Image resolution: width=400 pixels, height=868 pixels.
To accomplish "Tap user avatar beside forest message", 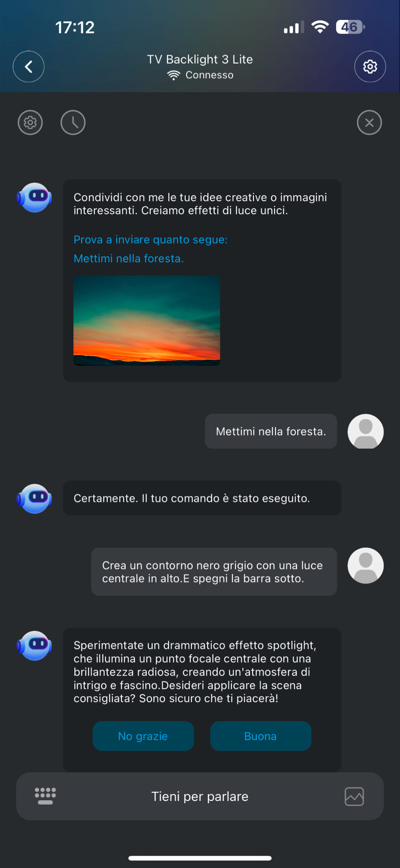I will pyautogui.click(x=365, y=431).
